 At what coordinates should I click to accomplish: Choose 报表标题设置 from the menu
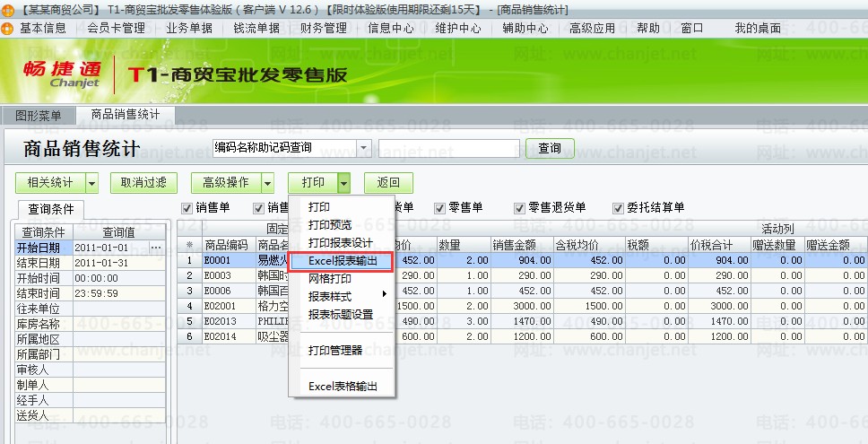point(341,315)
